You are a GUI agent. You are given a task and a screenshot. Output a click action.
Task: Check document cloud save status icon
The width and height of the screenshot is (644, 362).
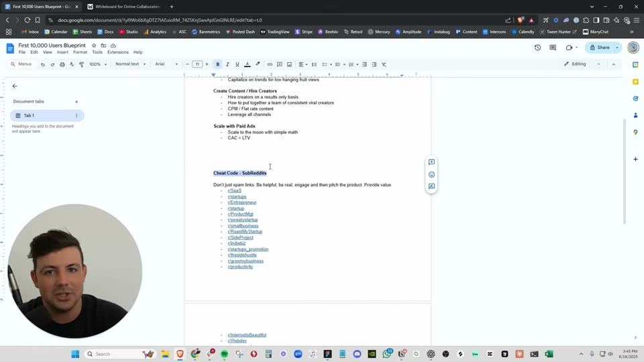click(113, 46)
